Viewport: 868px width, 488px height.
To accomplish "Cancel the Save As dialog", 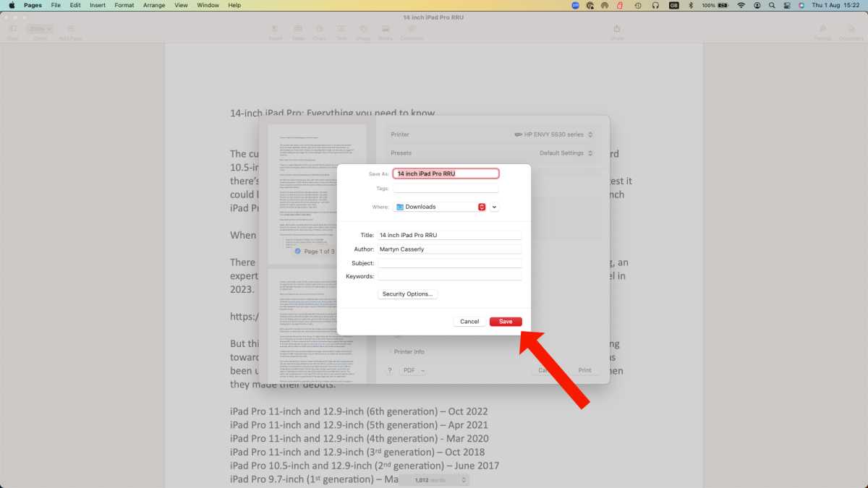I will click(469, 322).
